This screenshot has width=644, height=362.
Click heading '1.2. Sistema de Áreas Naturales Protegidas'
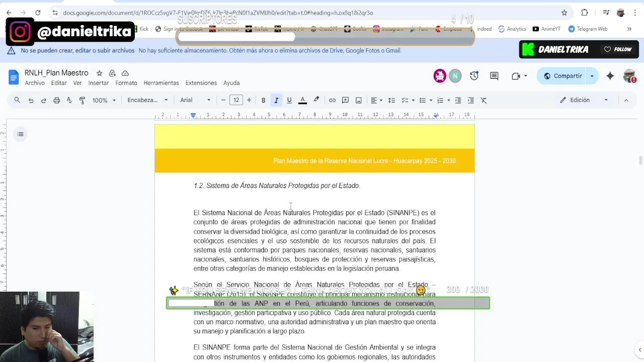pos(277,186)
